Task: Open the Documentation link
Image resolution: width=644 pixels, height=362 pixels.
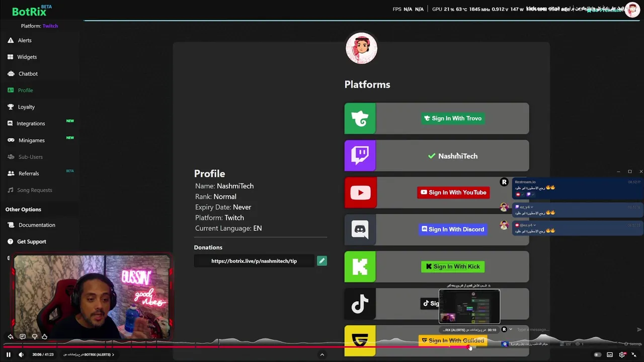Action: tap(37, 225)
